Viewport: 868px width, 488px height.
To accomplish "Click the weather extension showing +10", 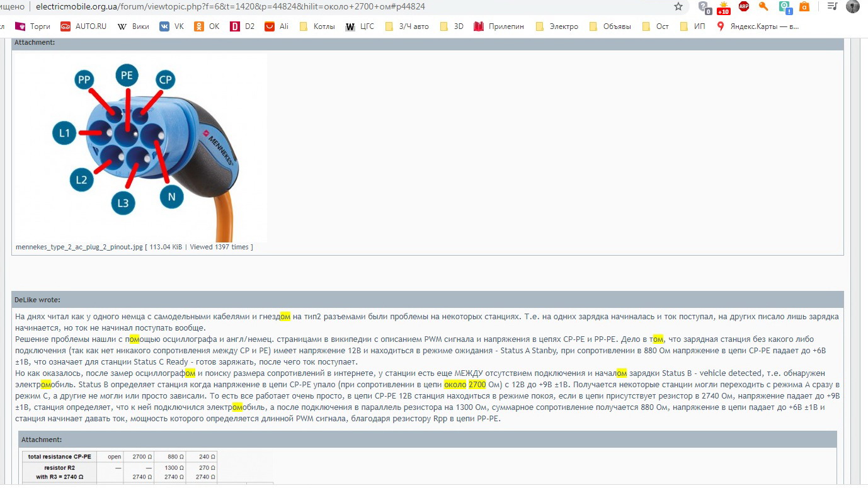I will (x=723, y=8).
